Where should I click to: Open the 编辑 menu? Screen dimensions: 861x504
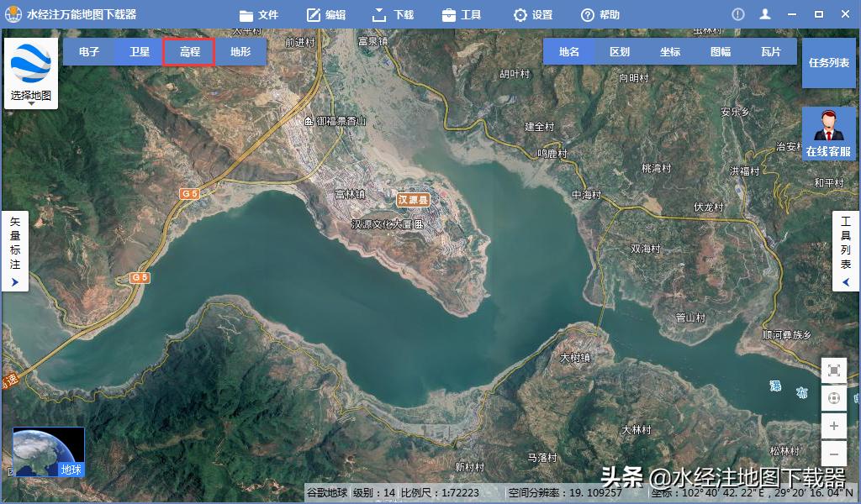[x=326, y=15]
